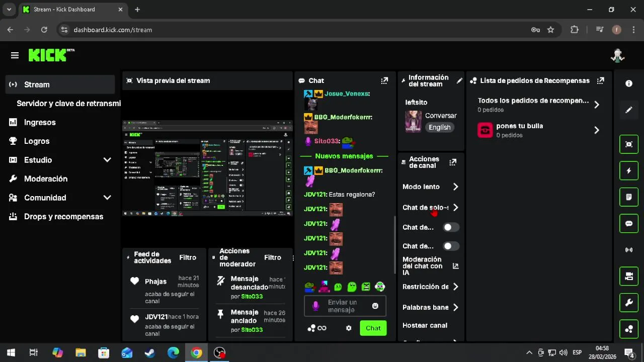644x362 pixels.
Task: Toggle the broadcast signal icon in the right sidebar
Action: click(x=629, y=250)
